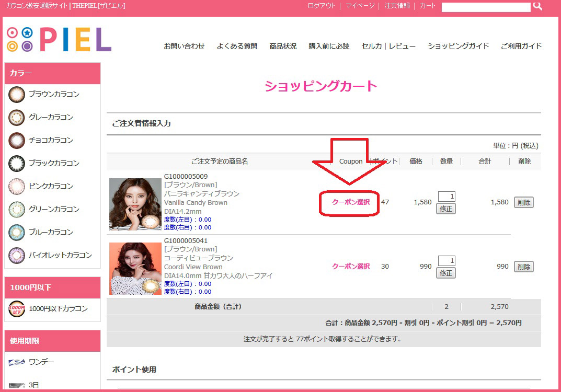Open the 1000円以下 contacts badge icon
The width and height of the screenshot is (561, 392).
coord(17,309)
